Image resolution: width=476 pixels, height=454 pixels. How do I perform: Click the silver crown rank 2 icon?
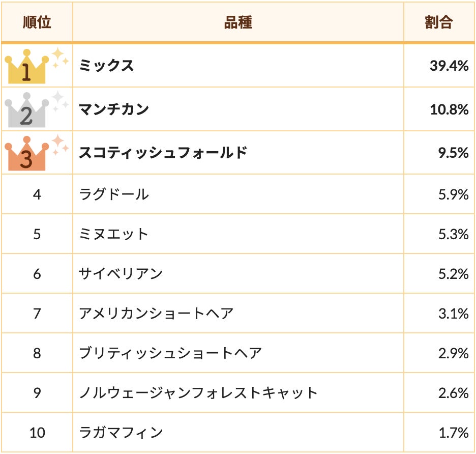[x=26, y=111]
